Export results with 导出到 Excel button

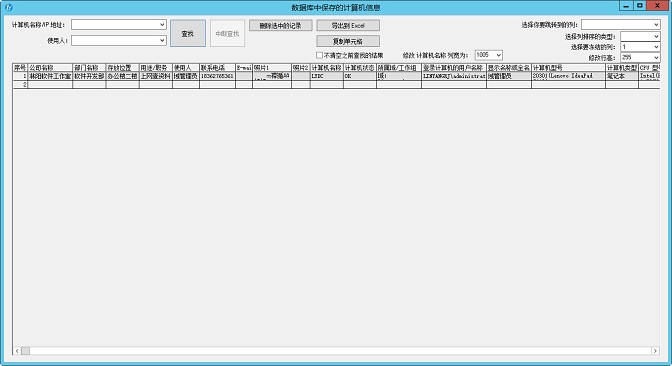pyautogui.click(x=348, y=26)
